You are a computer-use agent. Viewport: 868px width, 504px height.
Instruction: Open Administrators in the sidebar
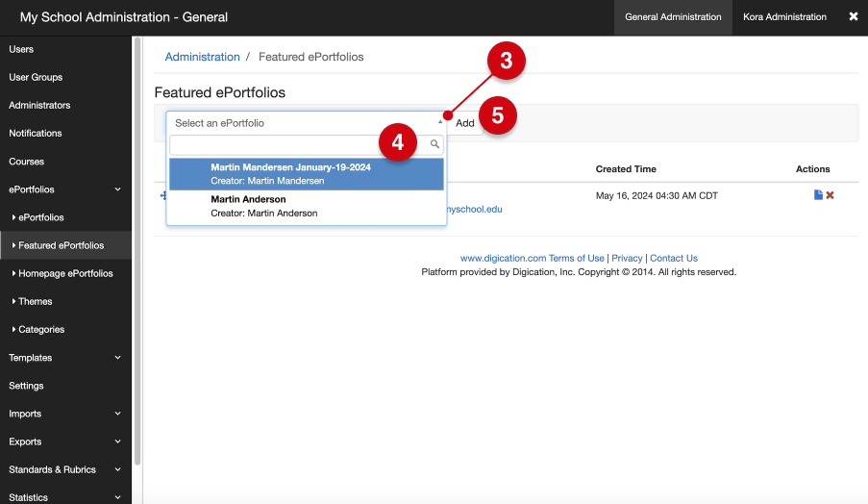(x=39, y=105)
